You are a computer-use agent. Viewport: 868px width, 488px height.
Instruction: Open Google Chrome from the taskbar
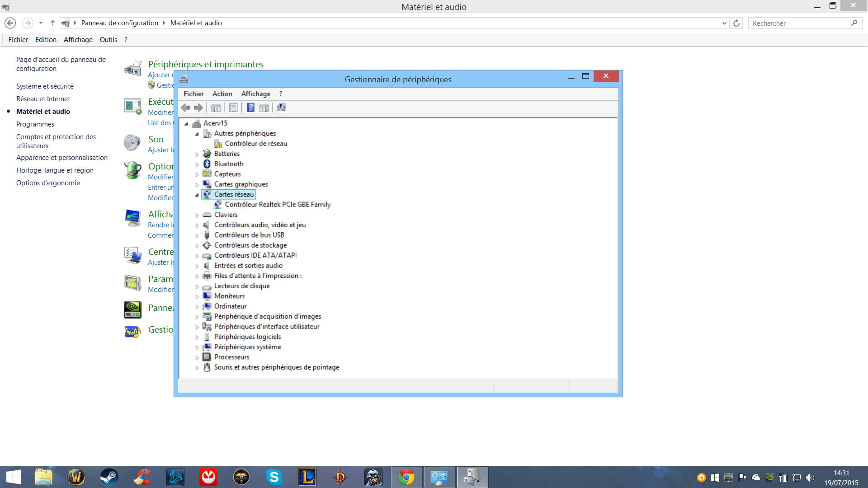(406, 477)
